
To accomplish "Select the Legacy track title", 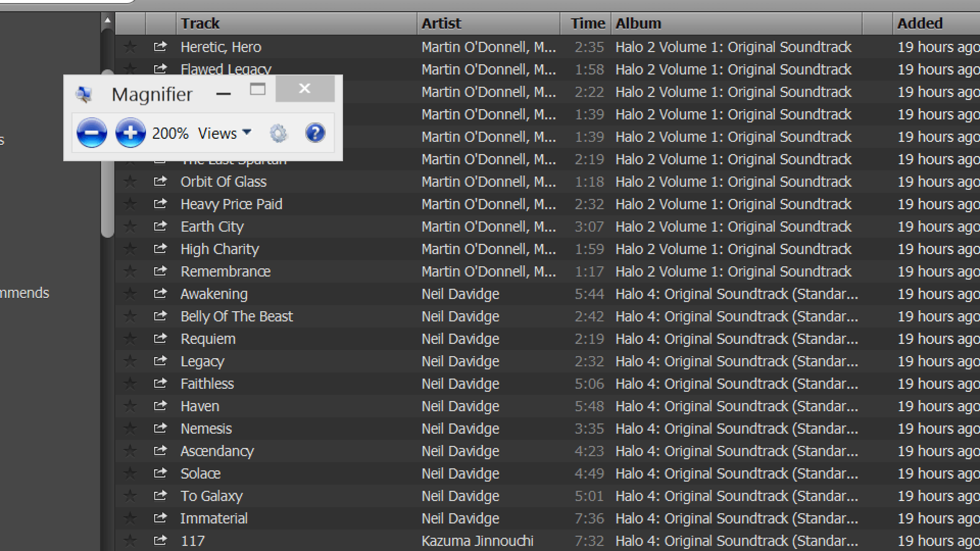I will [202, 361].
